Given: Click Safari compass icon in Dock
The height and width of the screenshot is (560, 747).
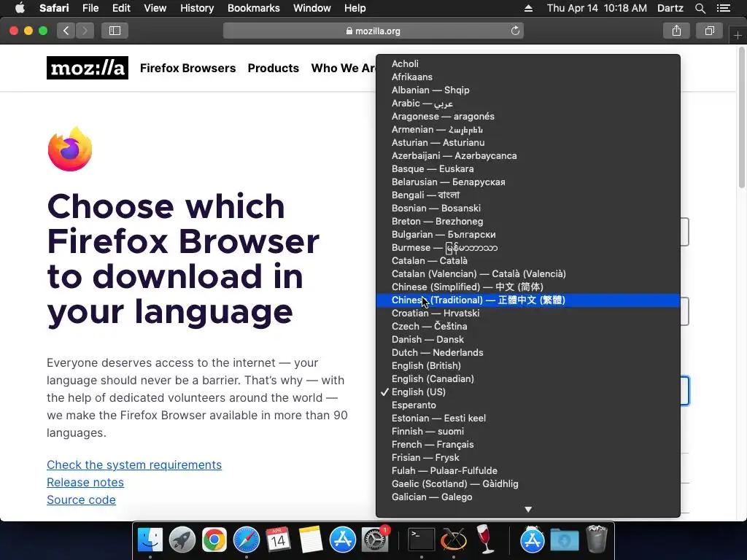Looking at the screenshot, I should tap(247, 540).
